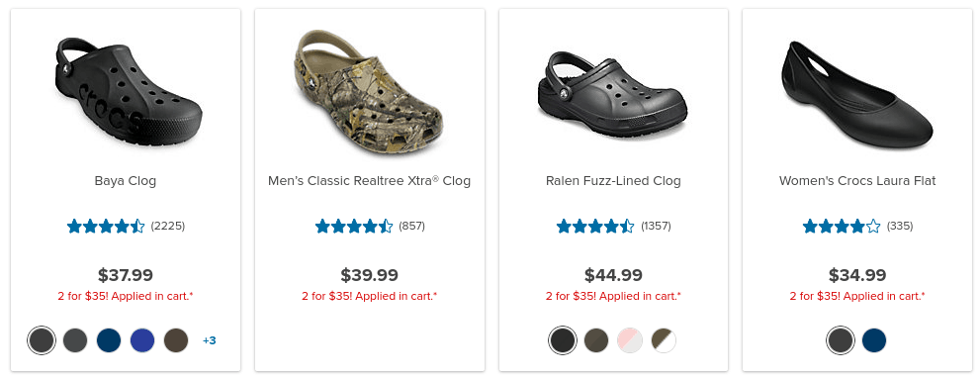View the 857 reviews for Realtree Clog
Screen dimensions: 980x379
click(411, 226)
